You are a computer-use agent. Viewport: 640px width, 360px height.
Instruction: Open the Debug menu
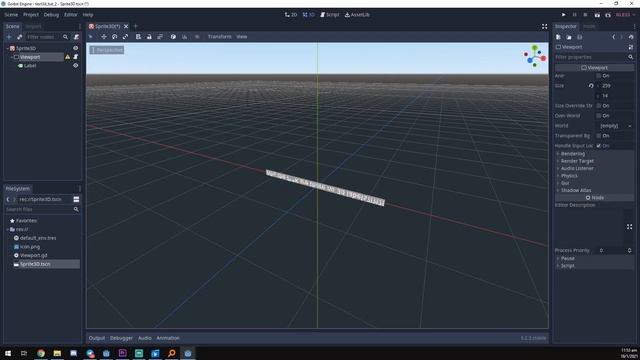click(x=51, y=15)
